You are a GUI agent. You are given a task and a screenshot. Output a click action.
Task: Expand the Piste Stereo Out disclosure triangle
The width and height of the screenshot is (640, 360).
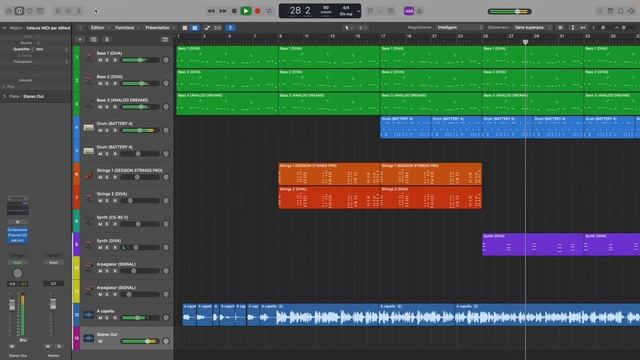(x=5, y=96)
